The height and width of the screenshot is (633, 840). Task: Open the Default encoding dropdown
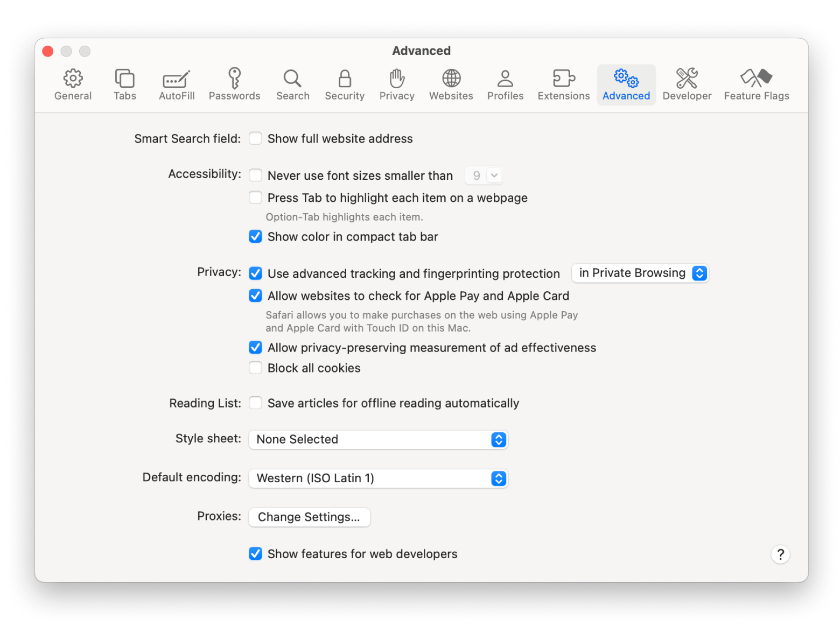pyautogui.click(x=378, y=479)
